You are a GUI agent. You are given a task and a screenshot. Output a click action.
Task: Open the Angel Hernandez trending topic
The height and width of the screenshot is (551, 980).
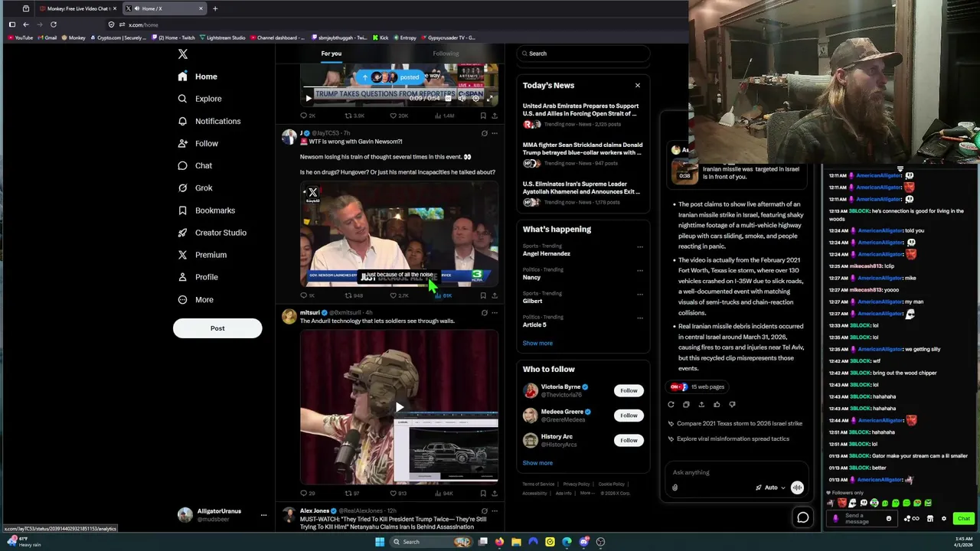(547, 253)
